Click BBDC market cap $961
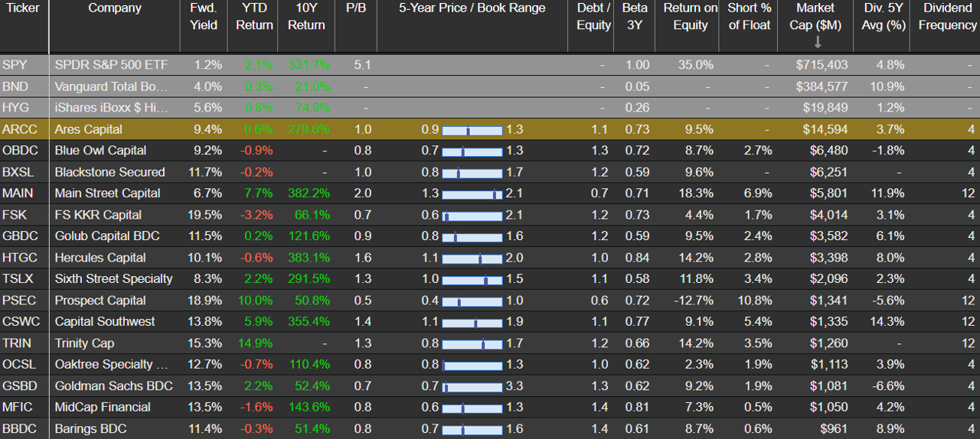The height and width of the screenshot is (439, 980). coord(835,429)
